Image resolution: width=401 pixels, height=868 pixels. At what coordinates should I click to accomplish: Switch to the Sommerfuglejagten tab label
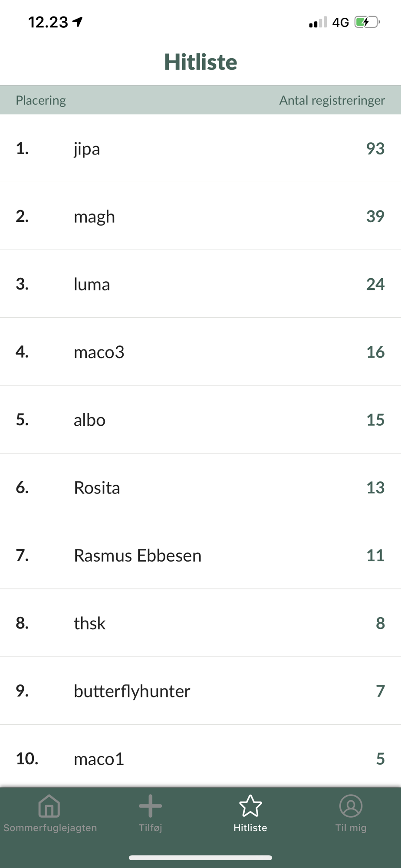click(x=50, y=828)
